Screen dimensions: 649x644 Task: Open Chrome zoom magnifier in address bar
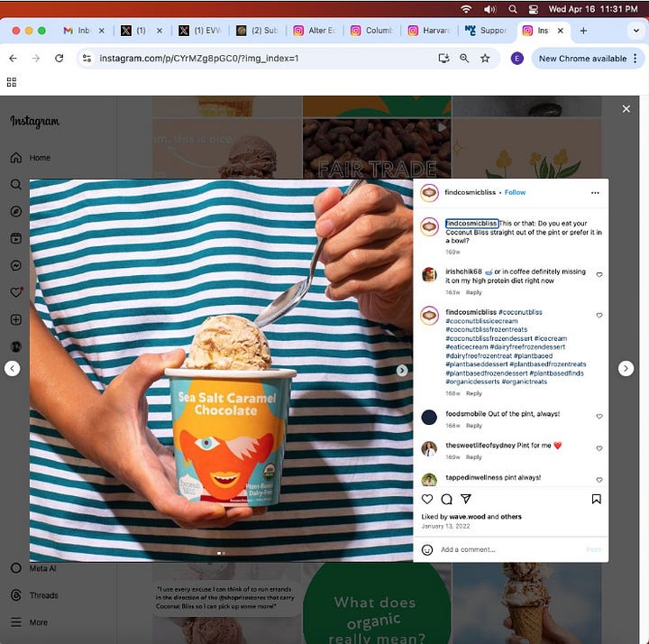[x=464, y=59]
